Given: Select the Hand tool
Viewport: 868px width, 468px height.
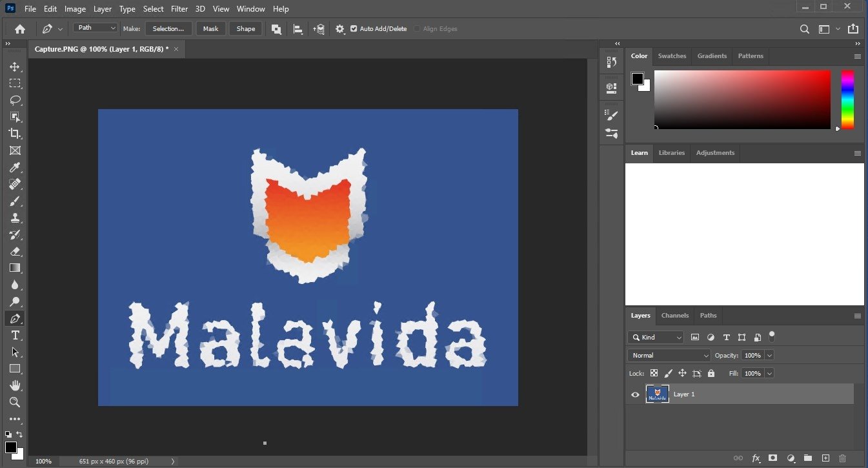Looking at the screenshot, I should [x=15, y=385].
